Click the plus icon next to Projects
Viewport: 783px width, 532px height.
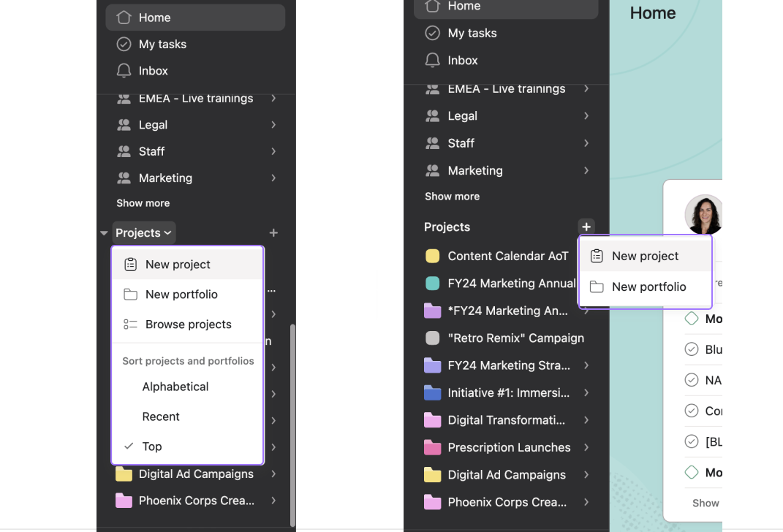point(586,227)
